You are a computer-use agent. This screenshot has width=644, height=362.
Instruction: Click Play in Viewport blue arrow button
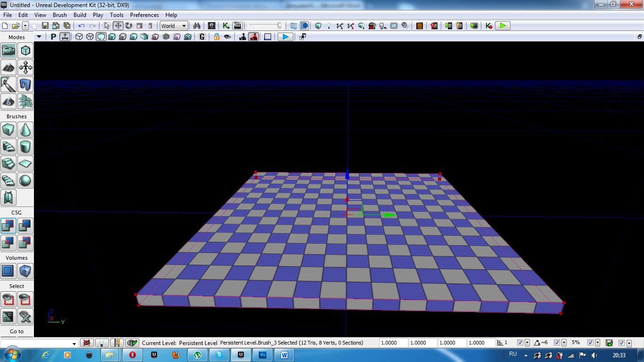click(x=285, y=37)
